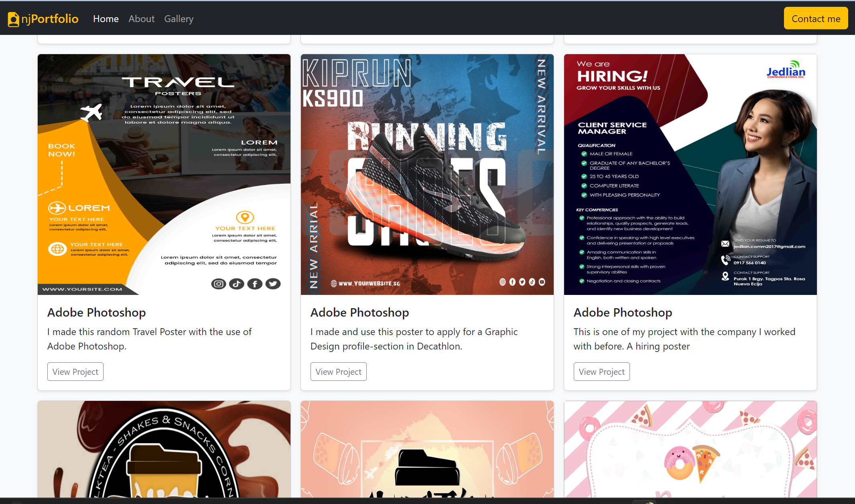Click the Twitter icon on travel poster
Image resolution: width=855 pixels, height=504 pixels.
point(273,284)
